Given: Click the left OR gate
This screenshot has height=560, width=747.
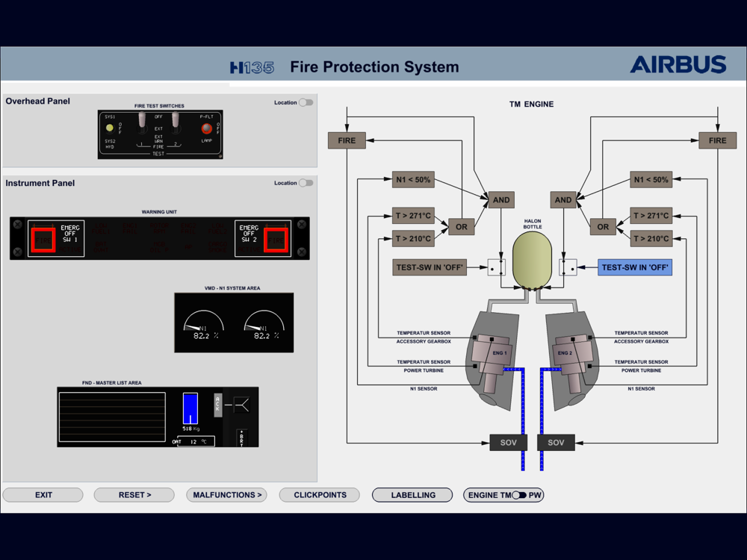Looking at the screenshot, I should pos(462,227).
